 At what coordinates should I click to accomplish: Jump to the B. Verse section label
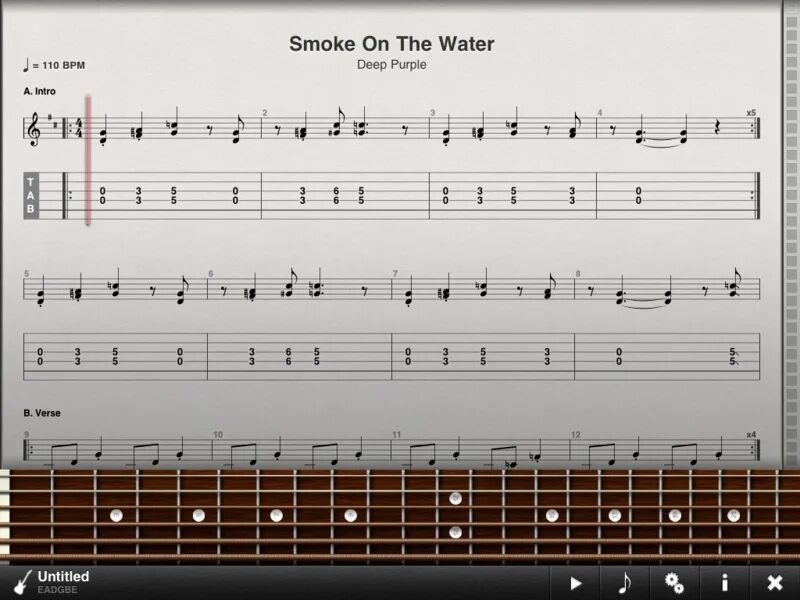point(42,413)
